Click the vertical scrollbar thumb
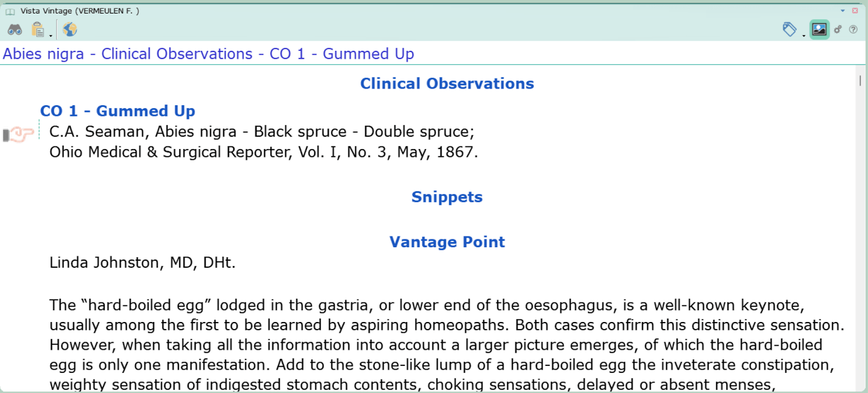868x393 pixels. 860,80
